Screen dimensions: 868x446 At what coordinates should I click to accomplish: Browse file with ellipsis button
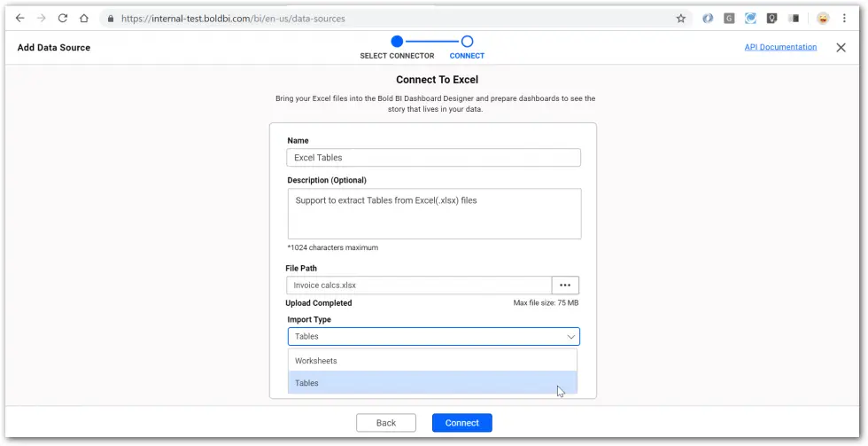(565, 286)
